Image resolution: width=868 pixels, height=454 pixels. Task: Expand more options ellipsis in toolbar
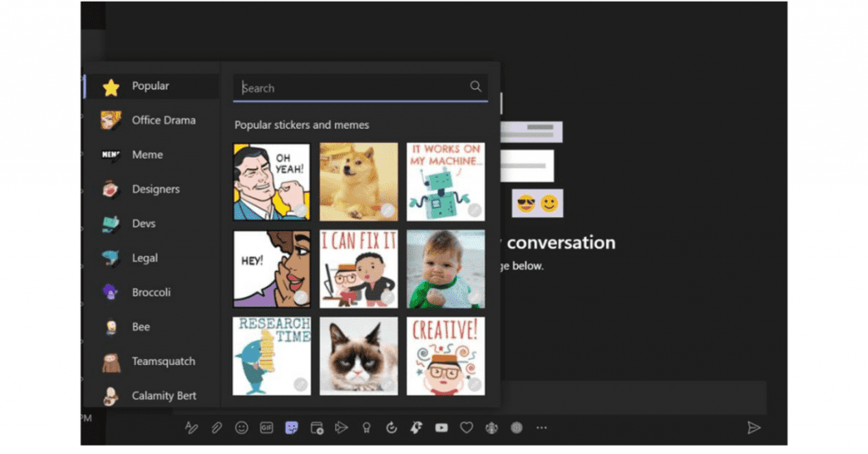click(x=542, y=428)
